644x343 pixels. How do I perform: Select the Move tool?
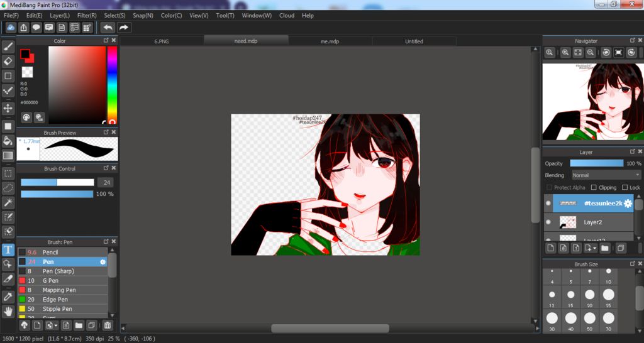[8, 108]
